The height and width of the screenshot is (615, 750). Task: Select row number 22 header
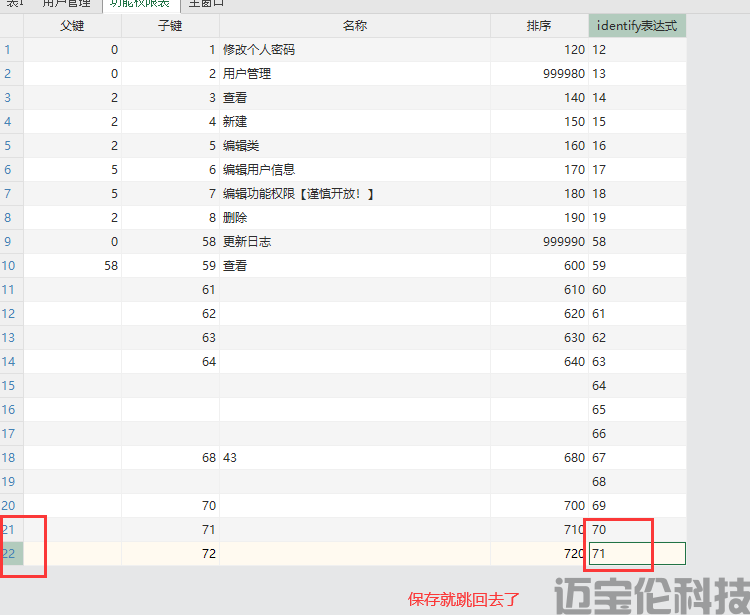point(11,553)
